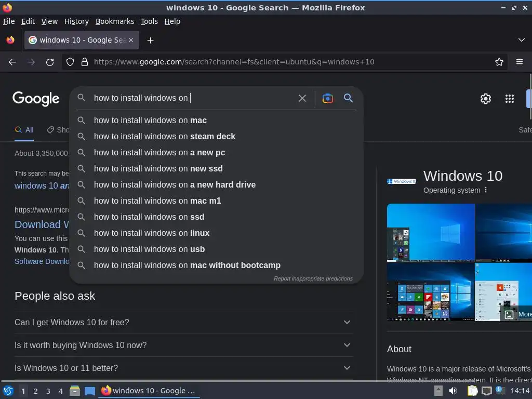The image size is (532, 399).
Task: Click the padlock site info icon
Action: pos(85,62)
